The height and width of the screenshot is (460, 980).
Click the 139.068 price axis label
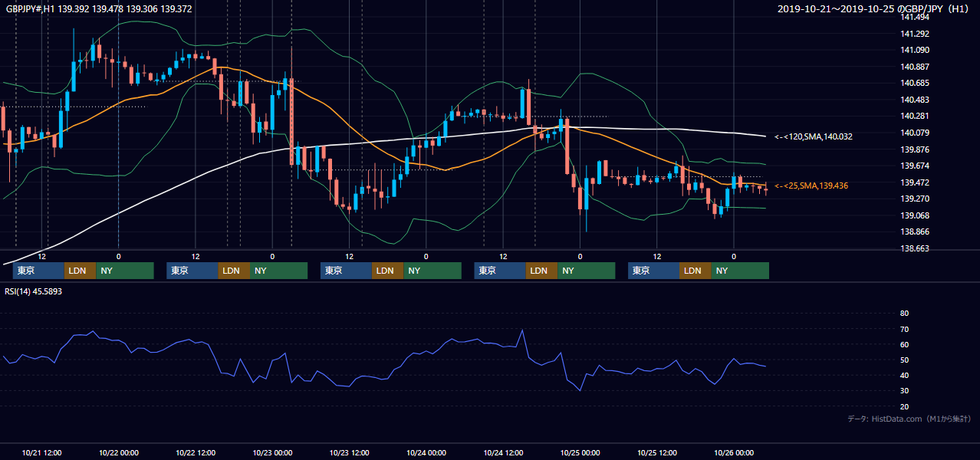coord(915,215)
